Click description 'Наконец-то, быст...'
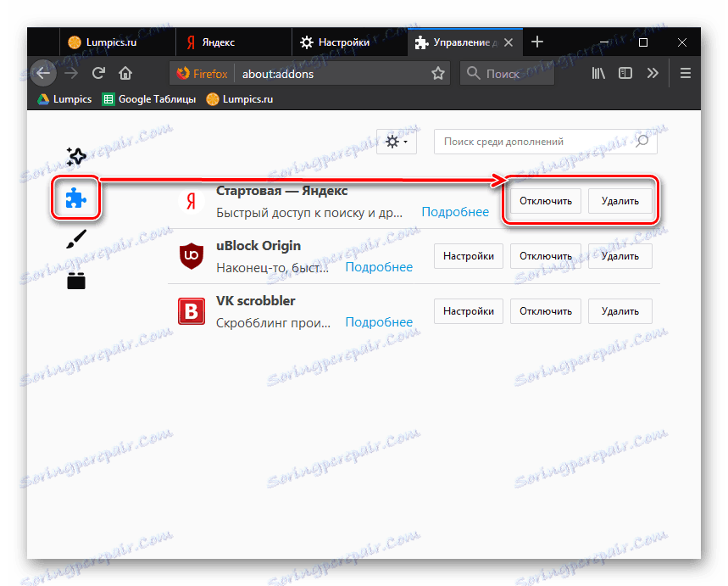The width and height of the screenshot is (728, 586). pyautogui.click(x=273, y=268)
